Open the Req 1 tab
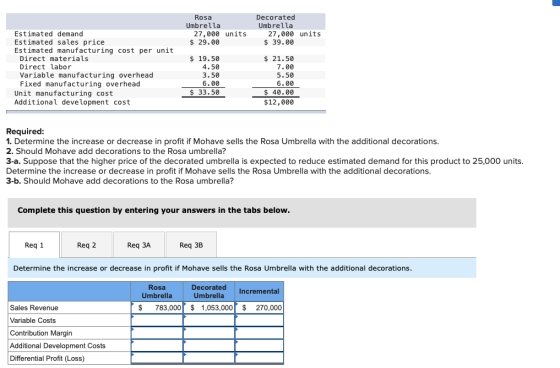This screenshot has width=560, height=368. (x=34, y=245)
